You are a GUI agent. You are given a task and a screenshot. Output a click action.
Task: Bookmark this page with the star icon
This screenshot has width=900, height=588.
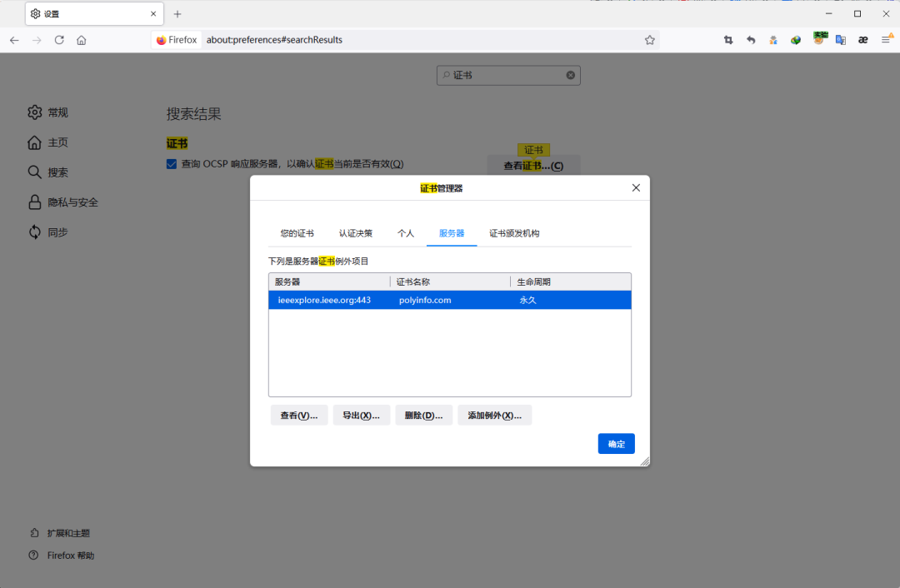pos(650,40)
